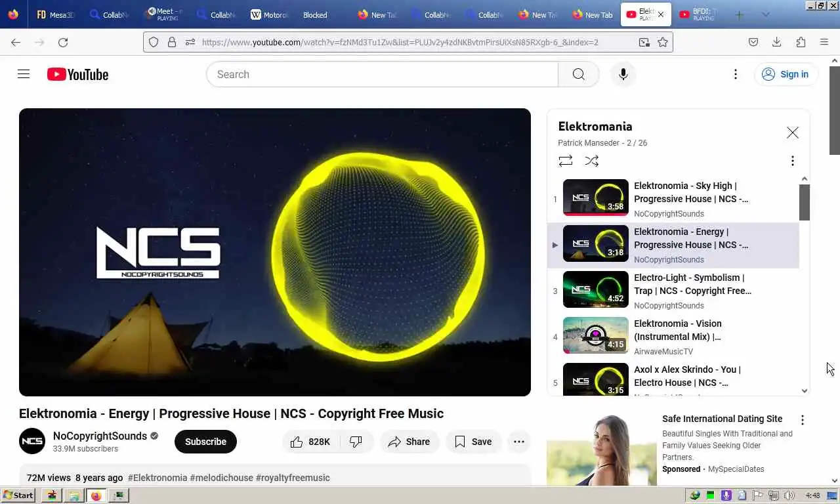Sign in to YouTube
This screenshot has width=840, height=504.
pos(786,74)
